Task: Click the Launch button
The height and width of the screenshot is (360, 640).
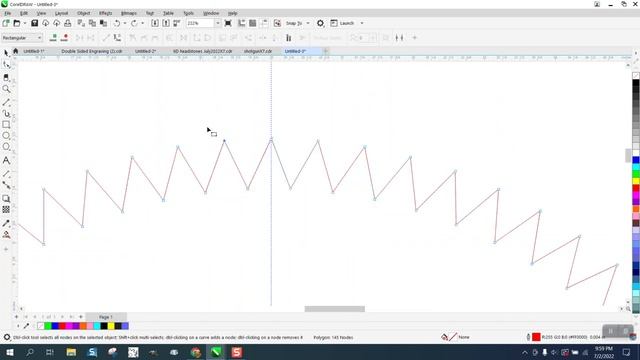Action: tap(343, 23)
